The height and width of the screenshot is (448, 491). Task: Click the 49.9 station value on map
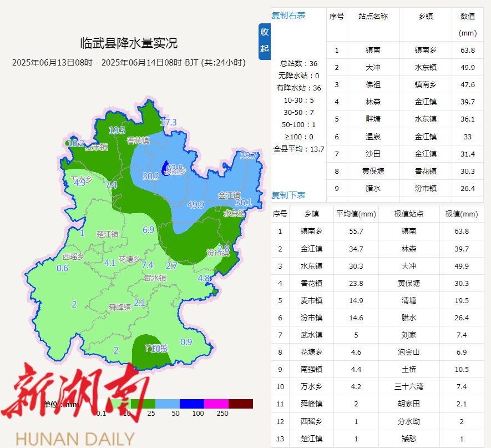pos(195,204)
